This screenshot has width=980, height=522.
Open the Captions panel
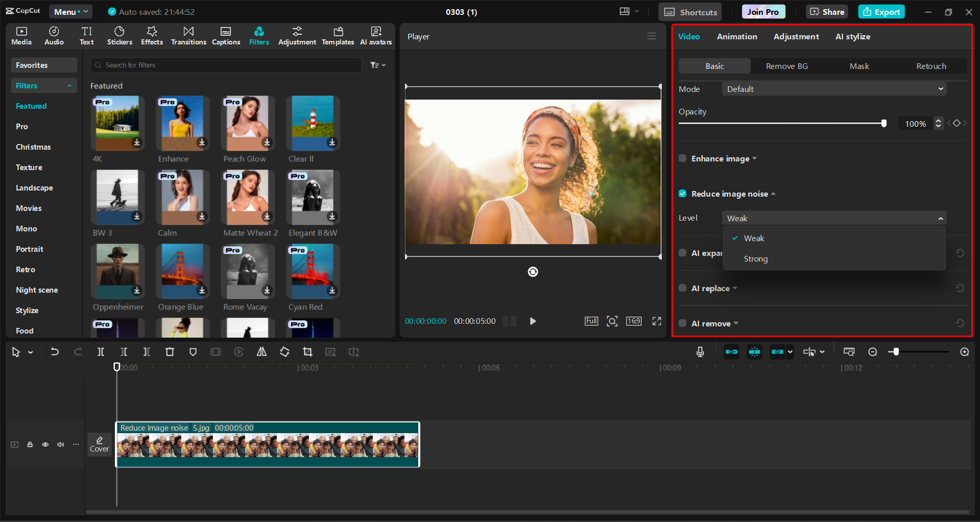point(226,36)
